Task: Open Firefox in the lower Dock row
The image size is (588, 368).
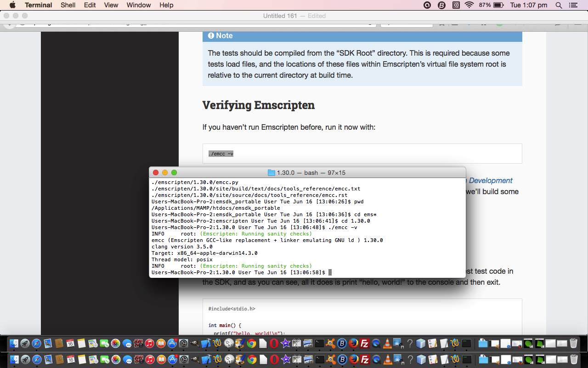Action: pos(354,359)
